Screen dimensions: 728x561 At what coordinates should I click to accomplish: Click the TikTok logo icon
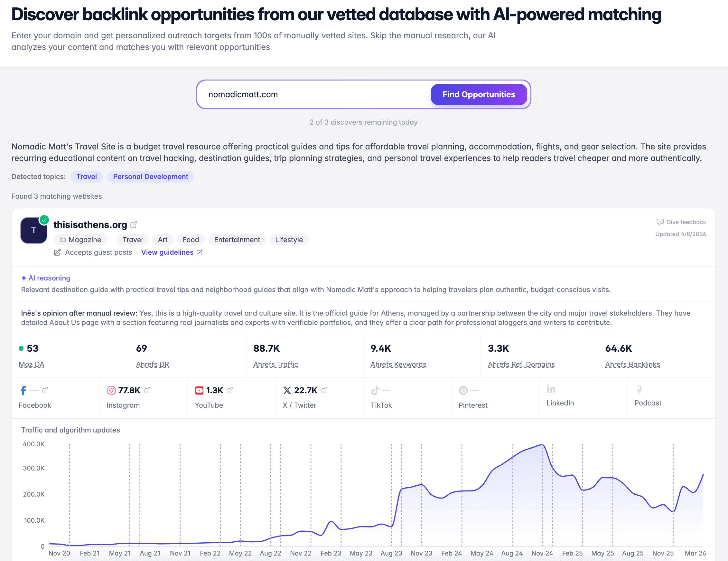375,390
